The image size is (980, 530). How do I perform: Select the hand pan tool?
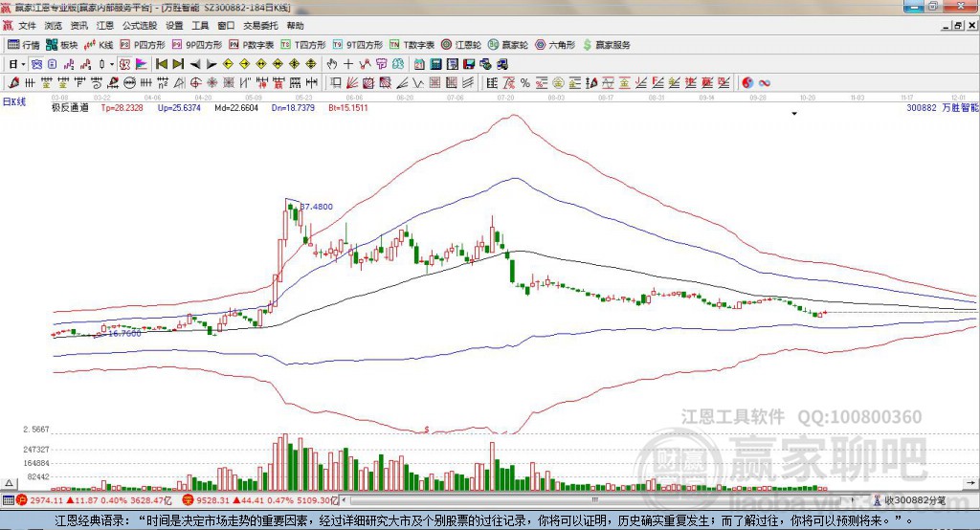coord(332,64)
